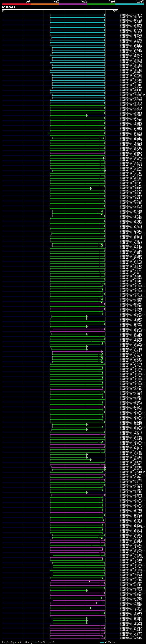Open the UniRef100_A7P8I7 hit label
This screenshot has height=644, width=146.
pos(131,15)
